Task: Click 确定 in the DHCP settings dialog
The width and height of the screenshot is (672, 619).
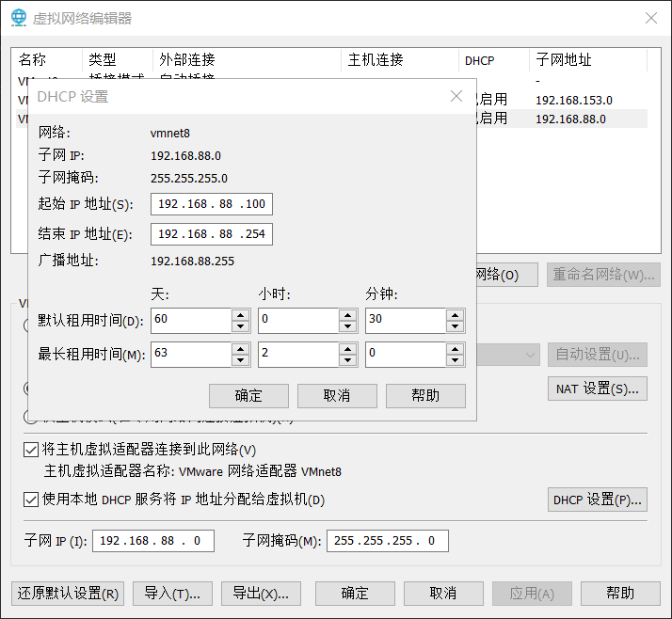Action: [x=248, y=395]
